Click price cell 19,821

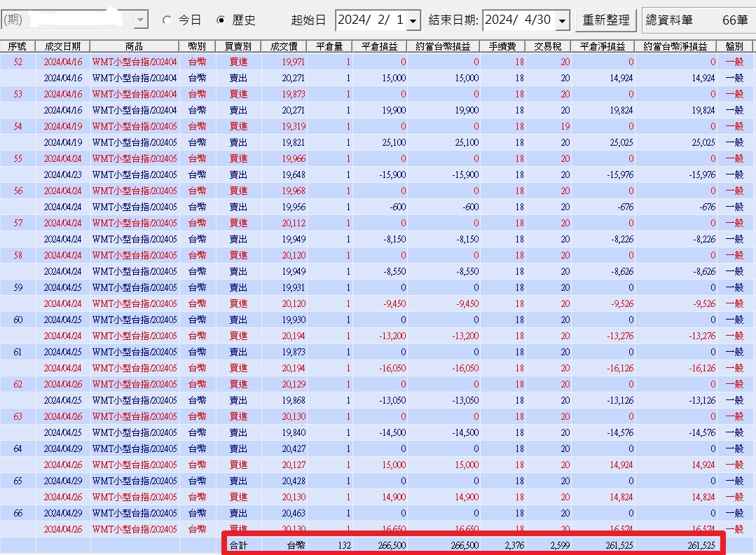coord(293,143)
